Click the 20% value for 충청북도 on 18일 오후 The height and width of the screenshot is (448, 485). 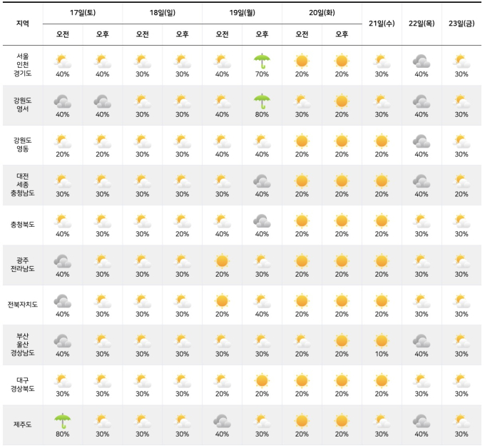coord(182,234)
